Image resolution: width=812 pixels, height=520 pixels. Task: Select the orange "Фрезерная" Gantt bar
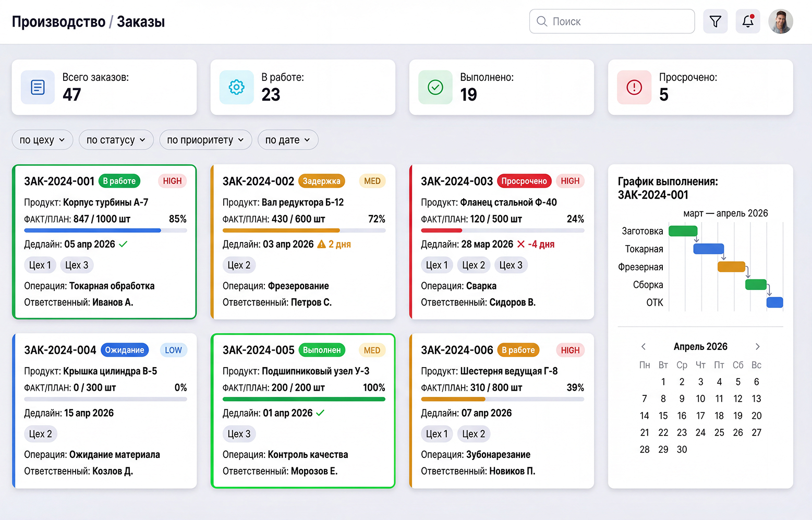click(731, 267)
